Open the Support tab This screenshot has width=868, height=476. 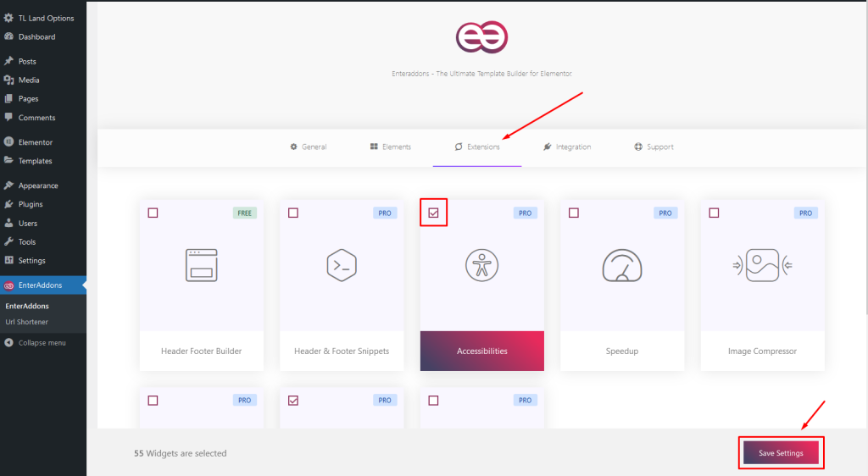click(x=654, y=147)
